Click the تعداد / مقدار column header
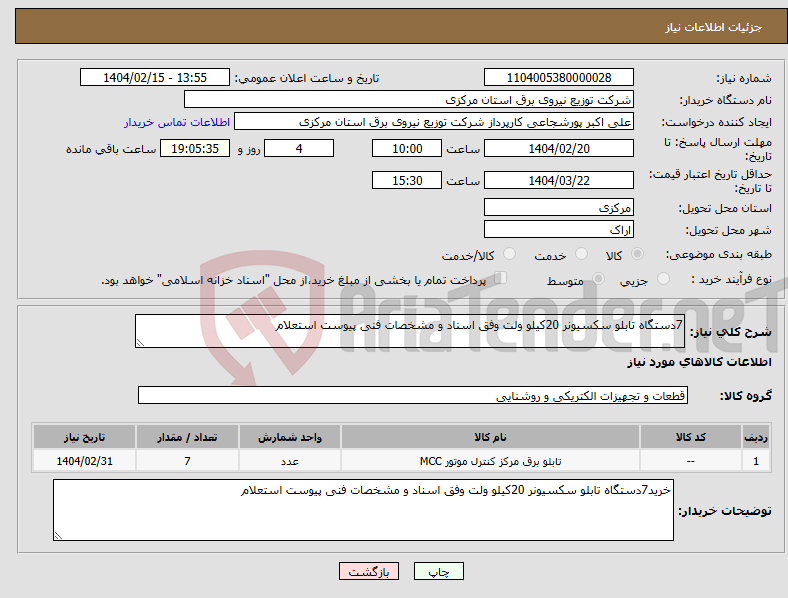Screen dimensions: 788x598 tap(187, 437)
